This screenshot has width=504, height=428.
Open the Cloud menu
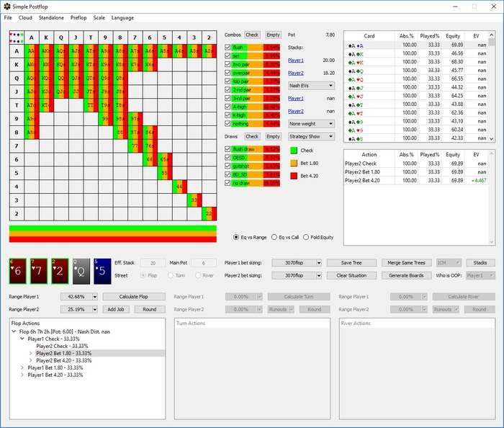click(25, 18)
